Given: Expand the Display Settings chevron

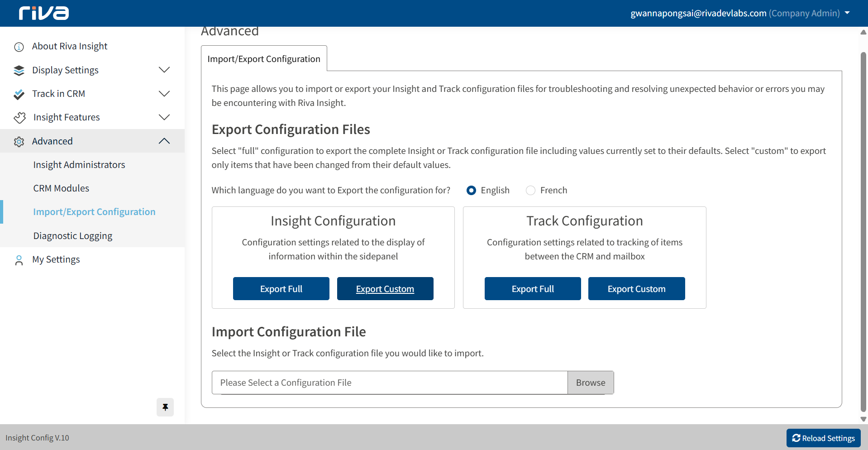Looking at the screenshot, I should (x=164, y=70).
